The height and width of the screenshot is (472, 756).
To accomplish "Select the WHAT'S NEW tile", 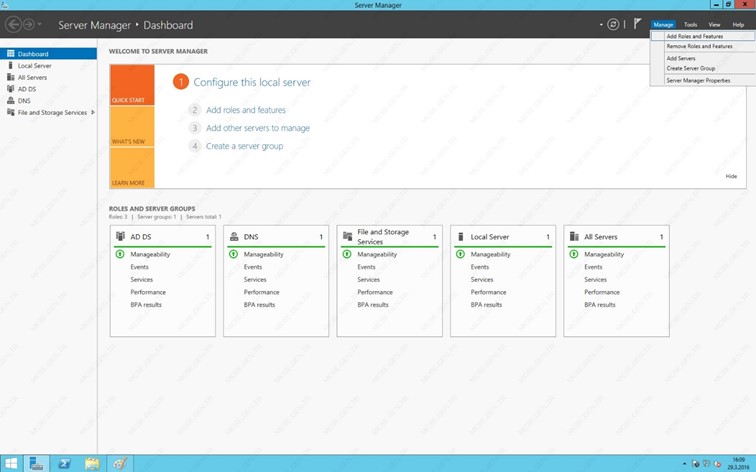I will pyautogui.click(x=132, y=126).
